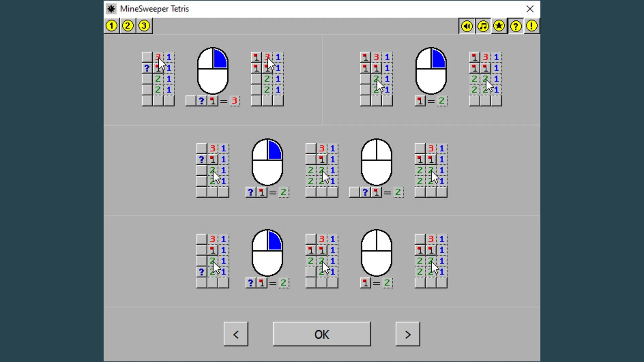Go to the previous help page

point(236,334)
